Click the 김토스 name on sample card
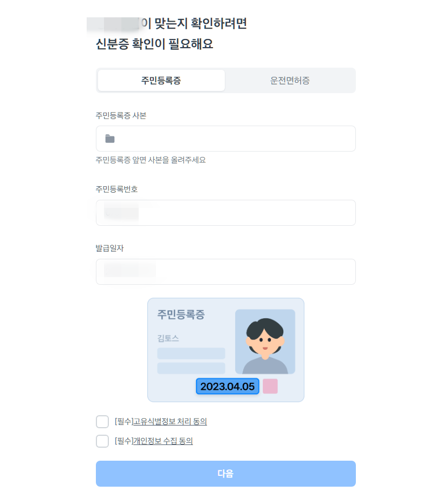The height and width of the screenshot is (504, 429). point(168,338)
